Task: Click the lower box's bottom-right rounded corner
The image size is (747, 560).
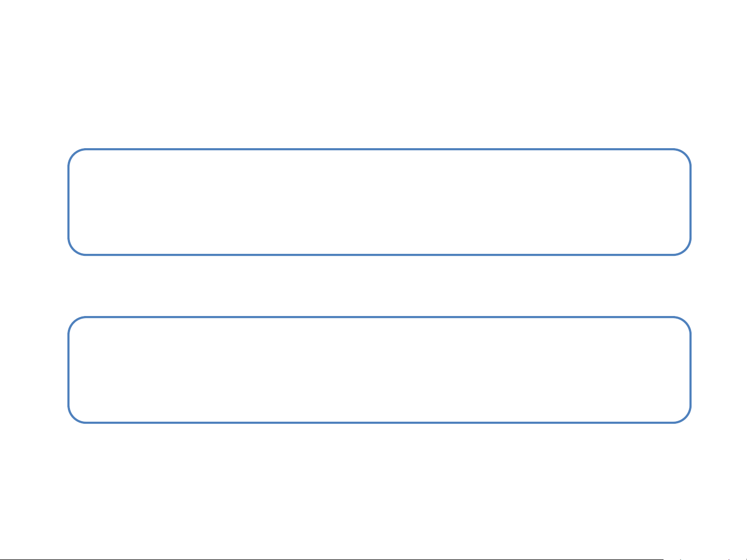Action: click(x=685, y=418)
